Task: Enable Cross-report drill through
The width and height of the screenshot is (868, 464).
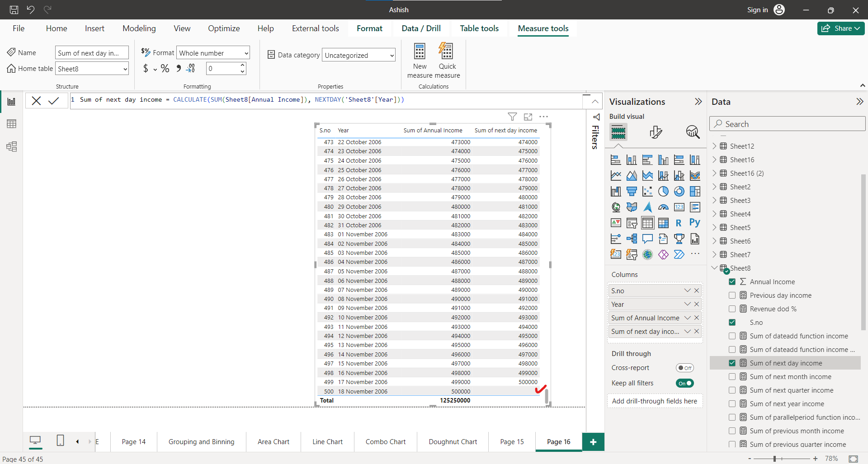Action: pyautogui.click(x=684, y=367)
